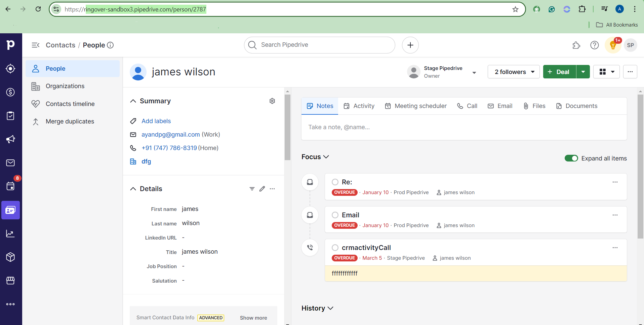Screen dimensions: 644x325
Task: Switch to Documents tab
Action: 577,106
